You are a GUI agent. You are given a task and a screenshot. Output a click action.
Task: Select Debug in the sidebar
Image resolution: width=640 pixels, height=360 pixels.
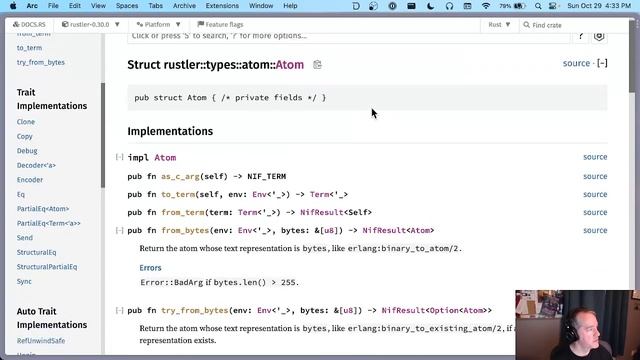(27, 151)
